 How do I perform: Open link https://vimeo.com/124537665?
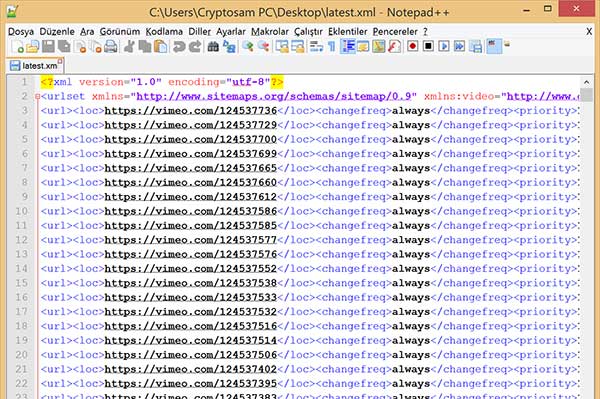pos(191,168)
